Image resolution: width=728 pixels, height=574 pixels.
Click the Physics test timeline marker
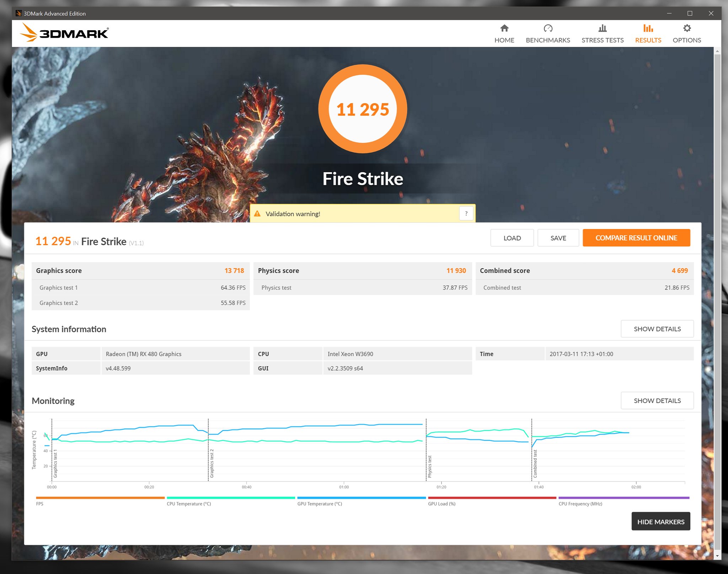pos(429,466)
